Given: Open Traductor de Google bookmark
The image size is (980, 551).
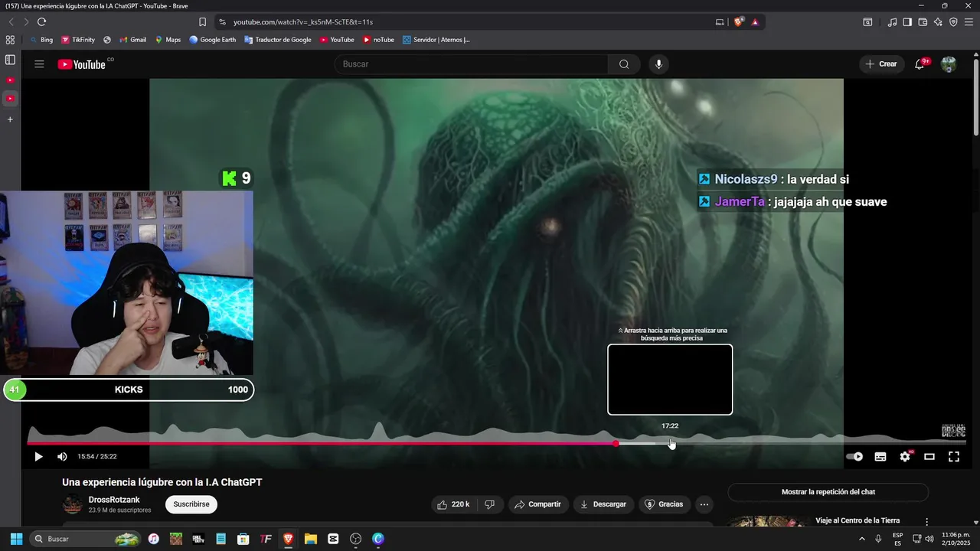Looking at the screenshot, I should [278, 40].
